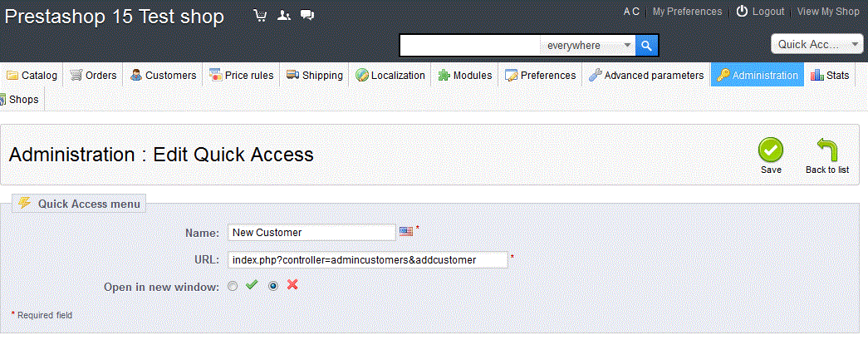Open the Shipping tab
868x345 pixels.
315,76
